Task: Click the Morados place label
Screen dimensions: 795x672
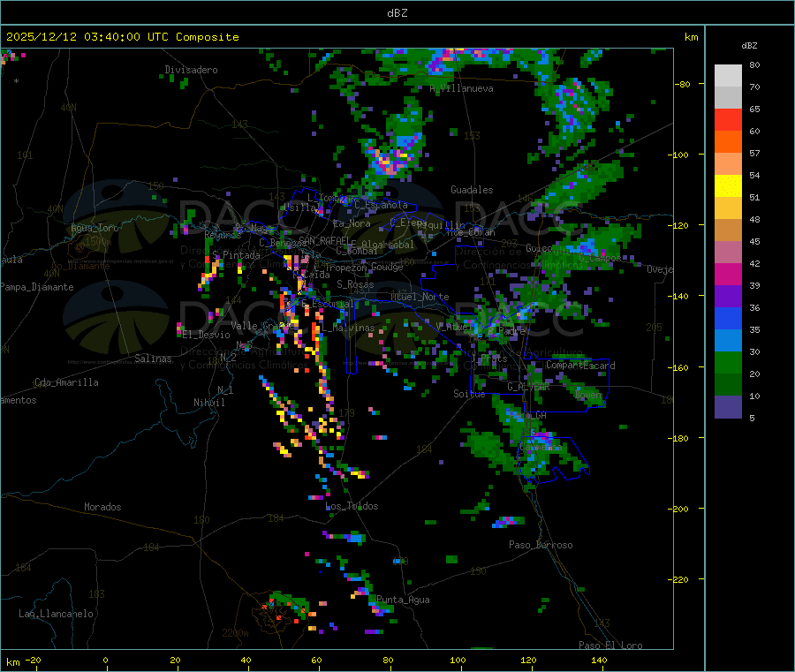Action: point(102,507)
